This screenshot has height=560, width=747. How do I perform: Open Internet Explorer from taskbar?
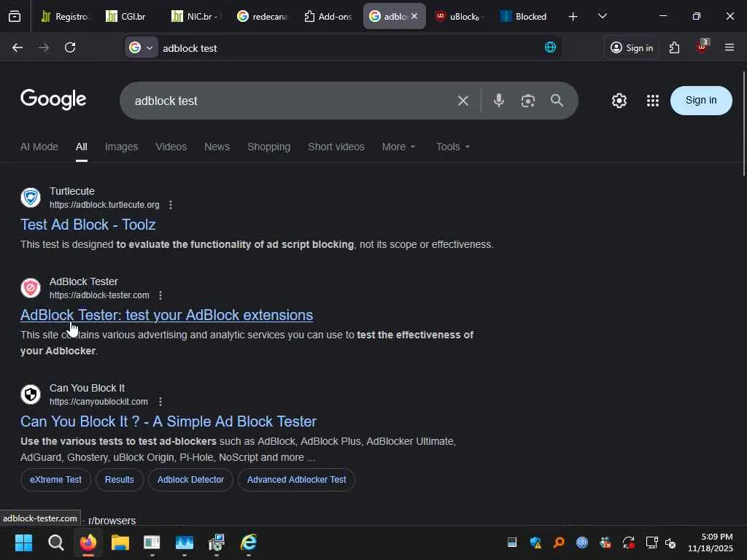(249, 542)
